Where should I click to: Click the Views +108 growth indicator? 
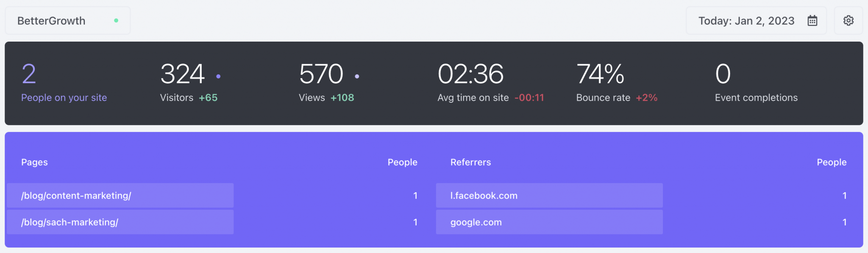click(342, 98)
